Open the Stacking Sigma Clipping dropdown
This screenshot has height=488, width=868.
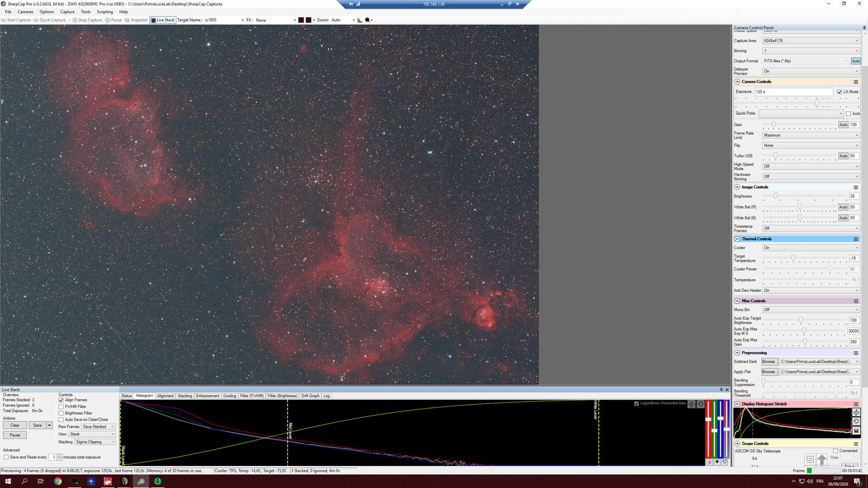[x=95, y=442]
